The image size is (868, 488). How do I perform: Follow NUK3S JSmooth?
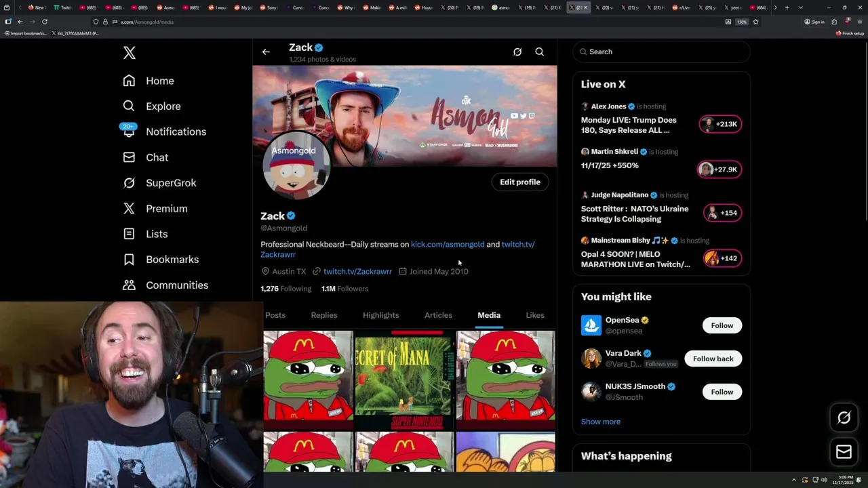click(722, 392)
